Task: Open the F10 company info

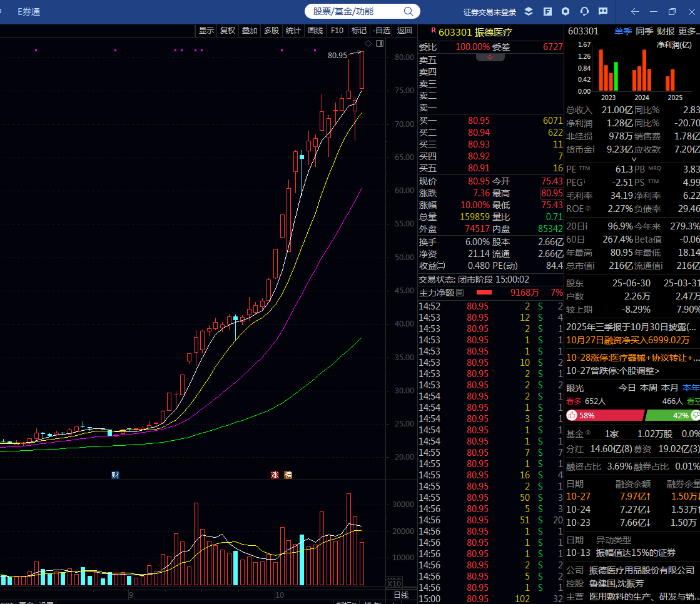Action: (337, 31)
